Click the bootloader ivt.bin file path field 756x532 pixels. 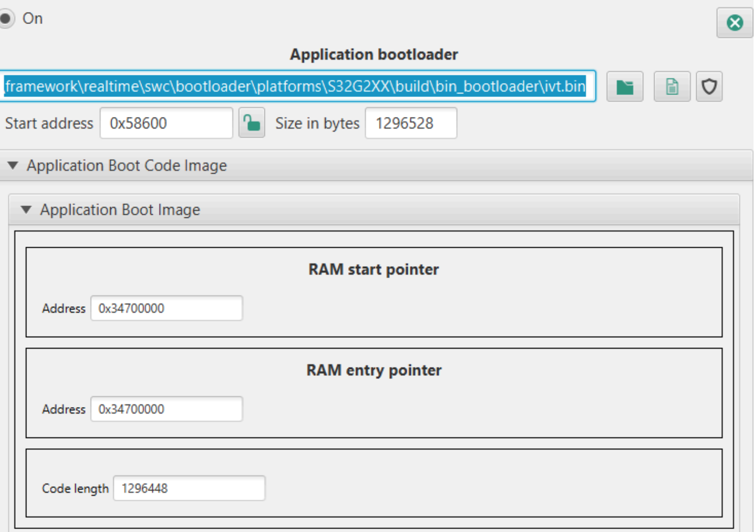coord(298,86)
